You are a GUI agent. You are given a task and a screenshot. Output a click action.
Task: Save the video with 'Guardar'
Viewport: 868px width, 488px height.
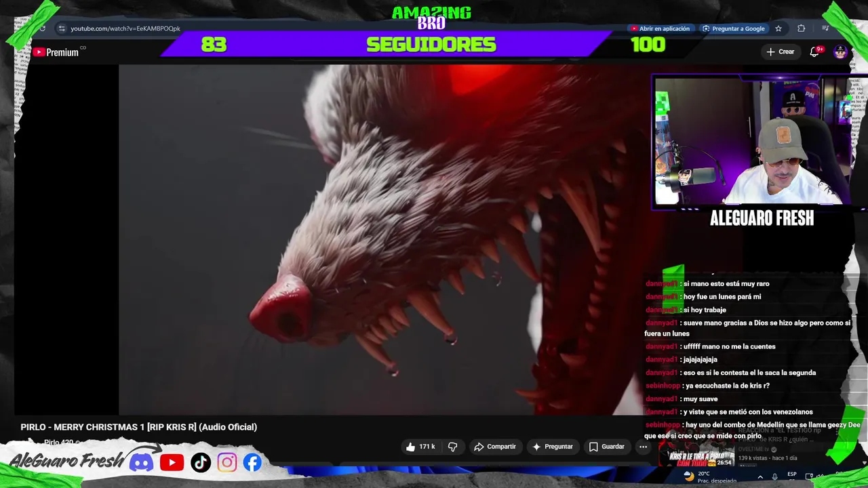click(607, 447)
